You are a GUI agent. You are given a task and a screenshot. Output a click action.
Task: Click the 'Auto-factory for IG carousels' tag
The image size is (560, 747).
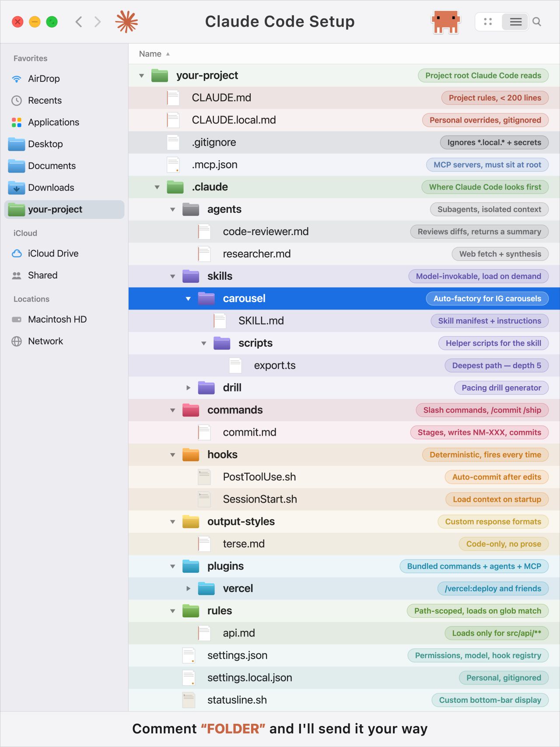pos(487,299)
